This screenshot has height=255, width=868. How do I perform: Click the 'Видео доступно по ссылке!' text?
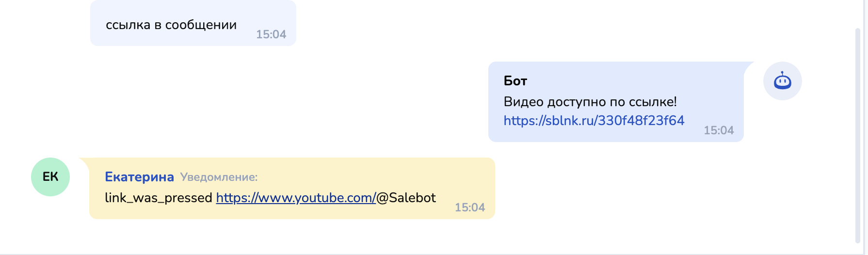(590, 102)
